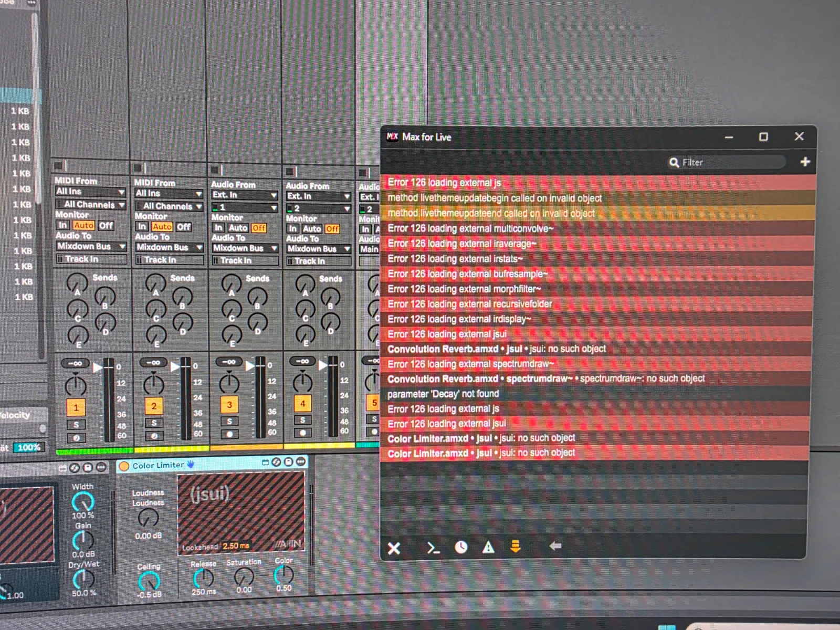Image resolution: width=840 pixels, height=630 pixels.
Task: Select 'livethemeupdateend called on invalid object' row
Action: pyautogui.click(x=598, y=213)
